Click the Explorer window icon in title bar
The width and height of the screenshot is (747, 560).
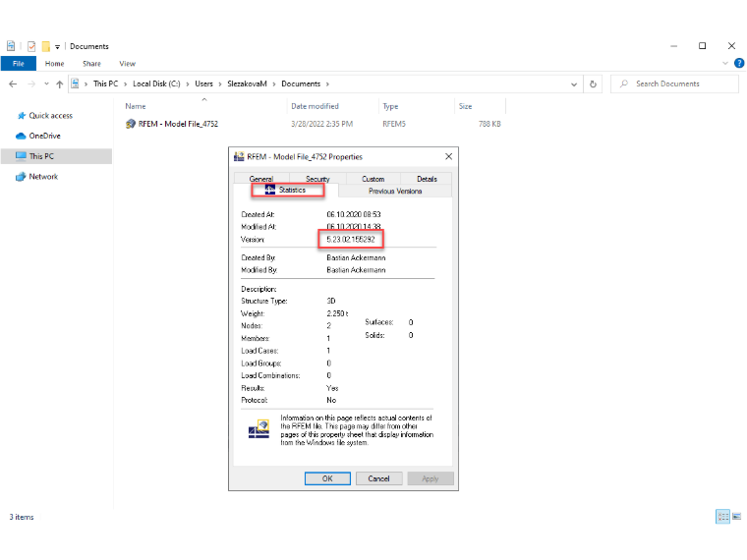pos(11,46)
